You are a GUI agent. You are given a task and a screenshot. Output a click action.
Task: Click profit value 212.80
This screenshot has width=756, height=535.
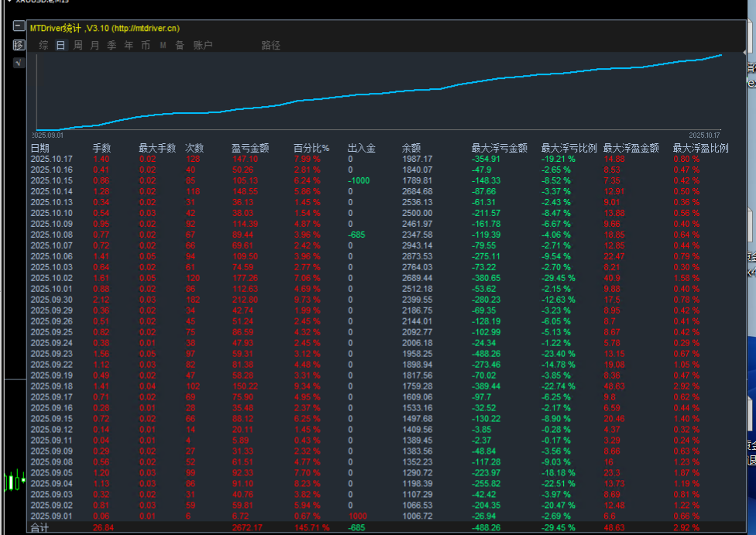(246, 300)
